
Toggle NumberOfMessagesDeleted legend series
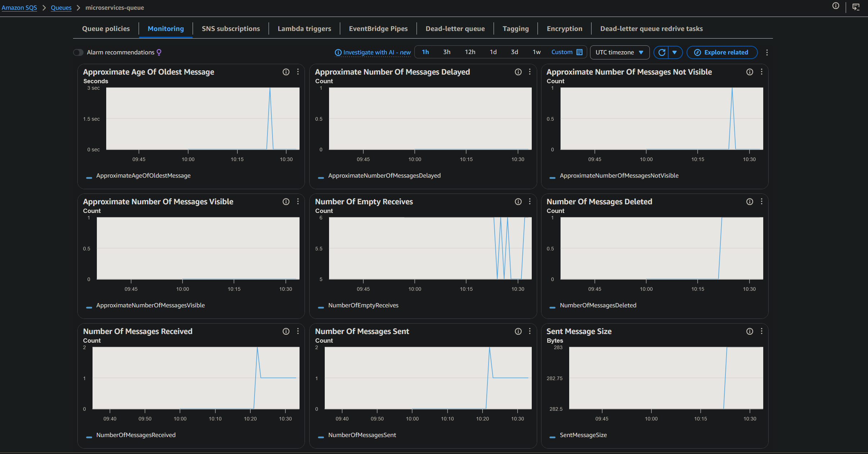[x=593, y=306]
